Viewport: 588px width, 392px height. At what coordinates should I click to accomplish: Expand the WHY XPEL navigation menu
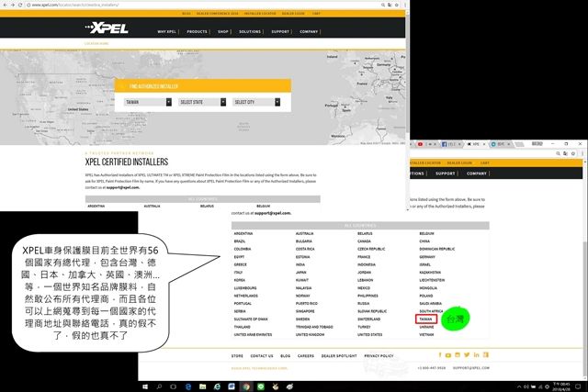[167, 32]
